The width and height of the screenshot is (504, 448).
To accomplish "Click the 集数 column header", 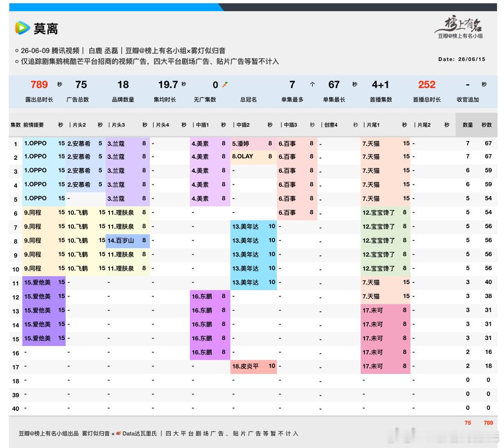I will tap(15, 125).
